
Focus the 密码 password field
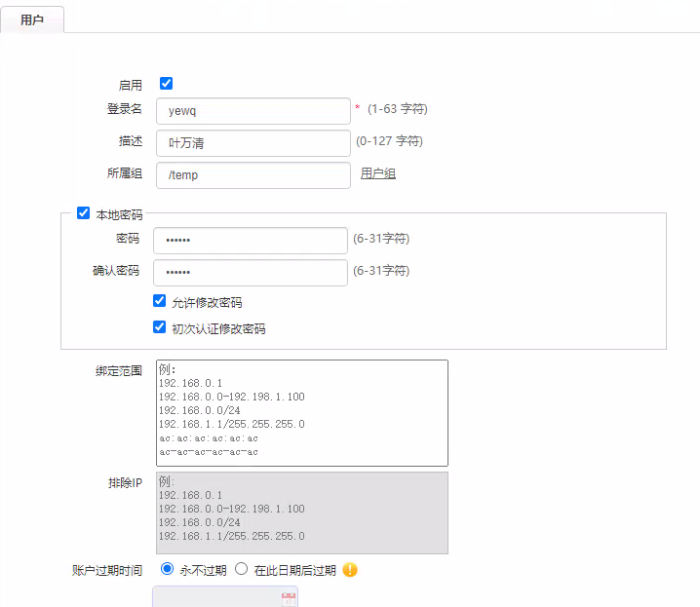click(x=251, y=240)
